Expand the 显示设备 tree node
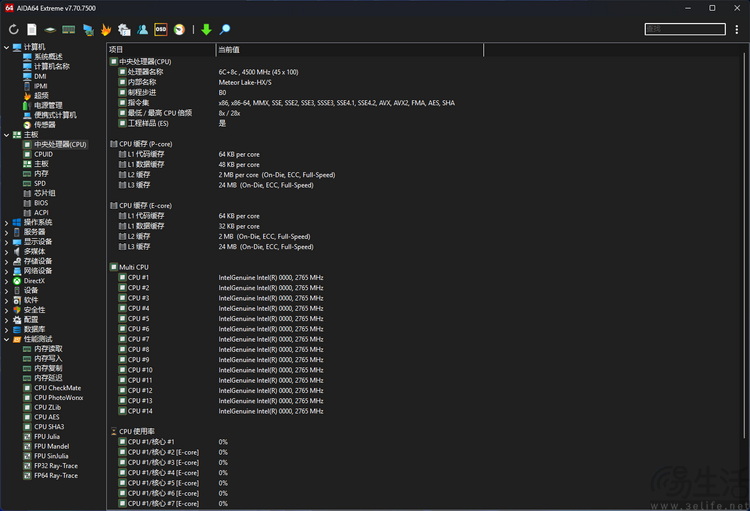This screenshot has width=750, height=511. tap(6, 242)
